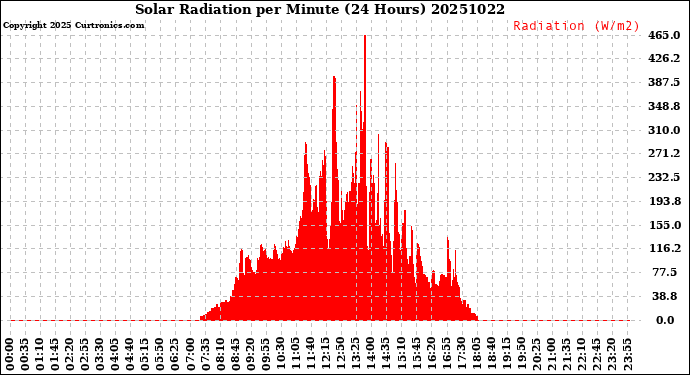Click the x-axis time label 17:30

[462, 355]
